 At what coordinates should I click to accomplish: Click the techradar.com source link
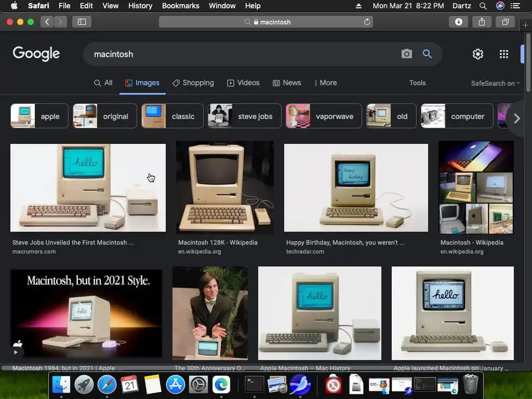click(305, 252)
